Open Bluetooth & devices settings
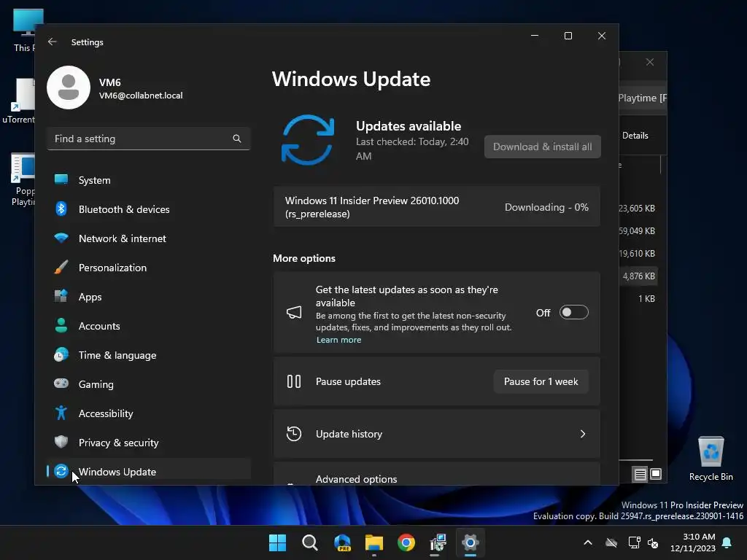Viewport: 747px width, 560px height. [x=149, y=209]
